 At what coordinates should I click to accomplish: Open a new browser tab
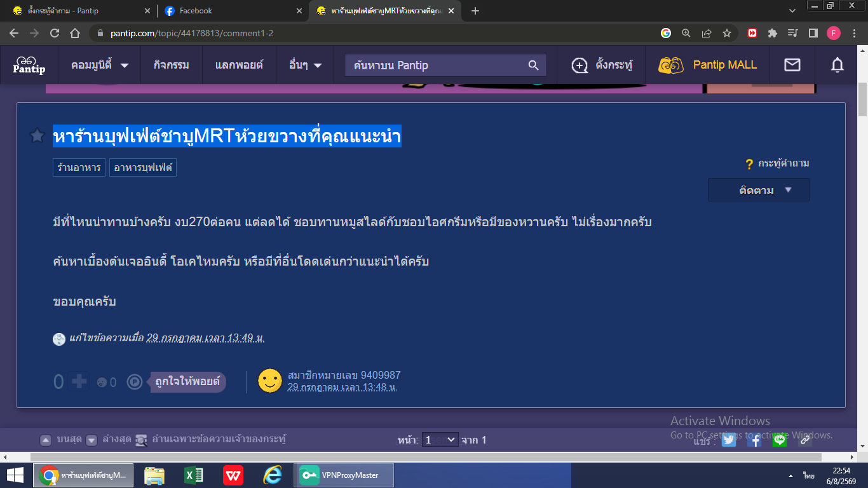coord(475,11)
